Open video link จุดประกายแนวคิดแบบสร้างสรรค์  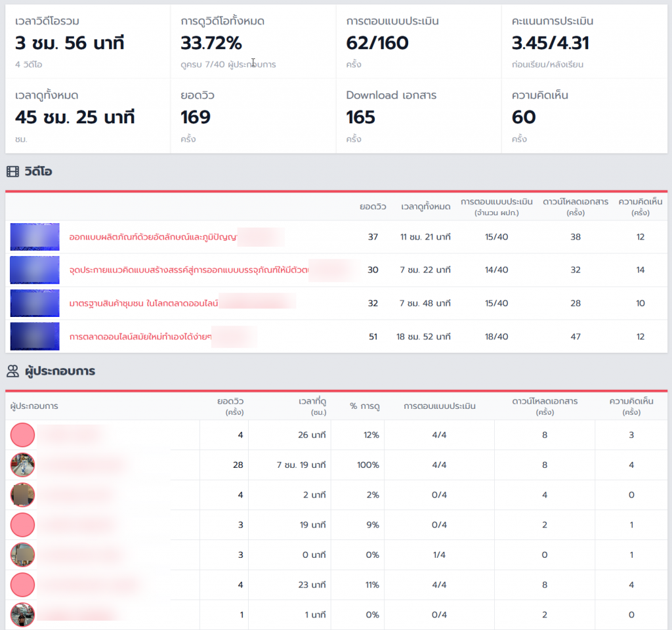coord(188,270)
